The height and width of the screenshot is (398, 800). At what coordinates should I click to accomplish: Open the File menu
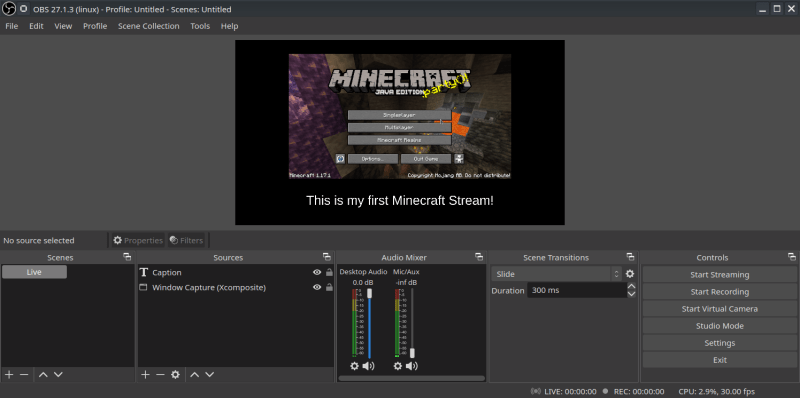[12, 26]
